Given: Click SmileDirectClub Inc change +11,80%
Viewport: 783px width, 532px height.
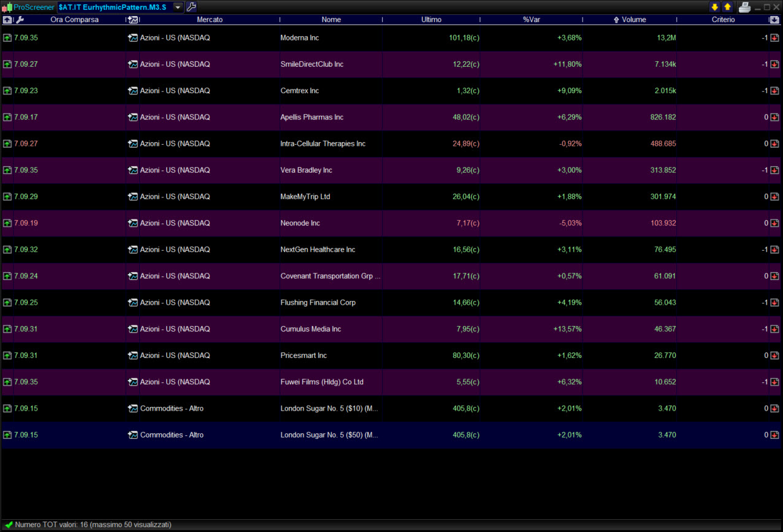Looking at the screenshot, I should click(x=568, y=64).
